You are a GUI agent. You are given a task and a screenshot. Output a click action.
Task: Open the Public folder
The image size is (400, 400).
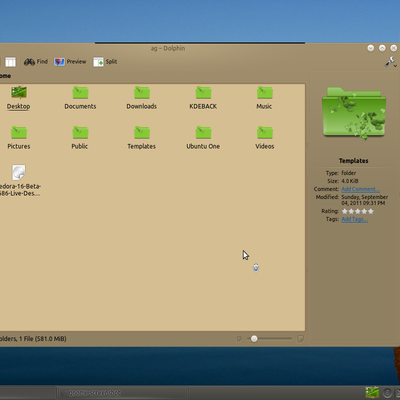[x=80, y=138]
